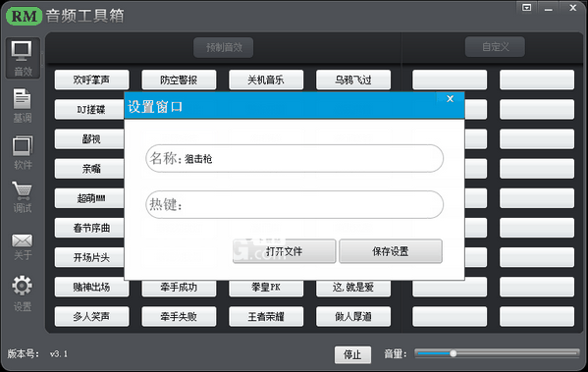
Task: Click 打开文件 button in dialog
Action: point(285,251)
